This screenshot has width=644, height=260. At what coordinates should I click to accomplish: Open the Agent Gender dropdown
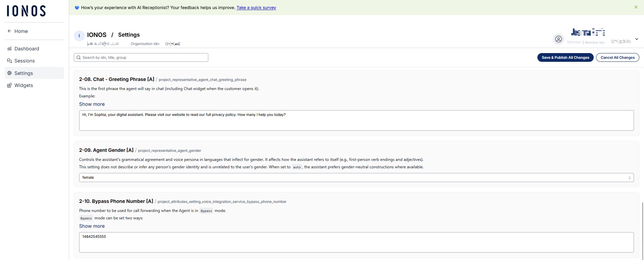356,178
